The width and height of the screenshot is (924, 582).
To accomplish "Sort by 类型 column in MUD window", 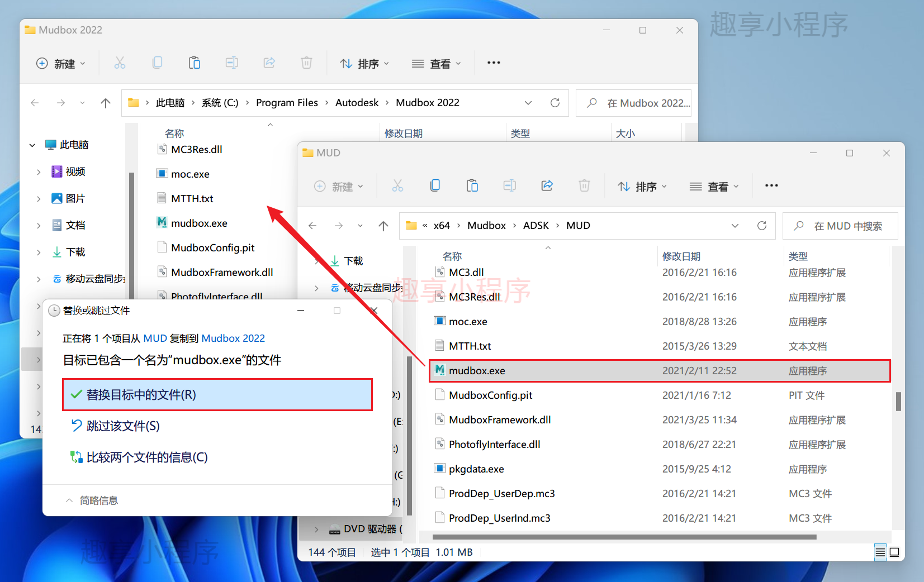I will coord(798,256).
